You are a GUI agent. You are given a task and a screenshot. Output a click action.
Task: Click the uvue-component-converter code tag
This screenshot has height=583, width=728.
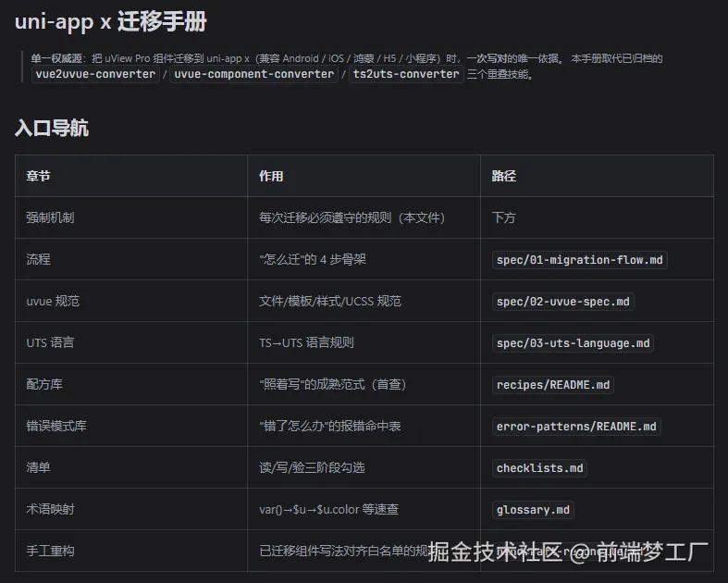coord(254,74)
